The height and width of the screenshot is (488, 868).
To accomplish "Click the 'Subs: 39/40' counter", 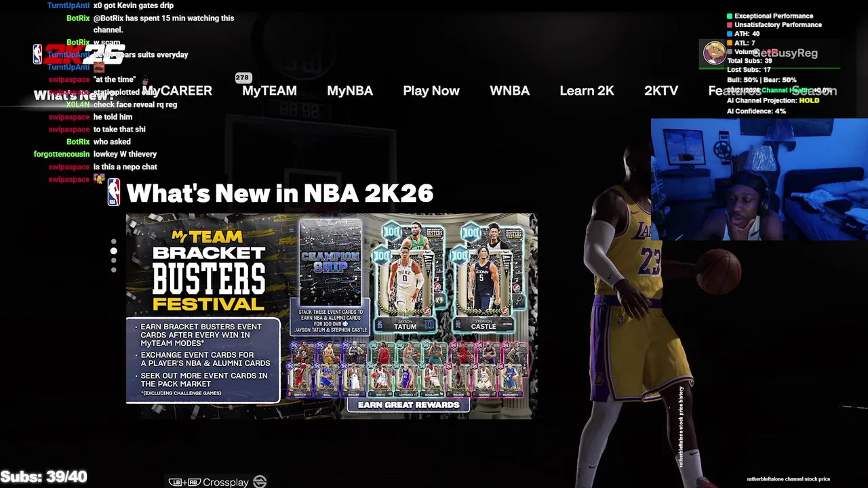I will coord(43,476).
